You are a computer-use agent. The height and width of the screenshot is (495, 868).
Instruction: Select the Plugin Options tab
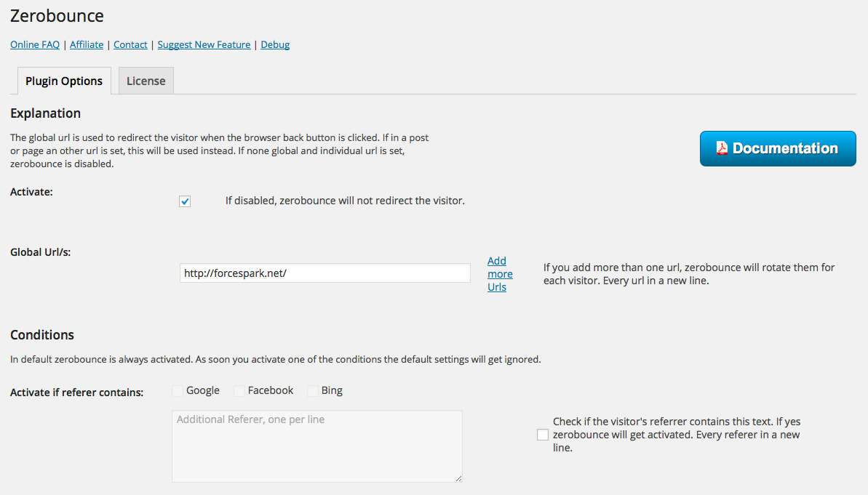pos(64,81)
